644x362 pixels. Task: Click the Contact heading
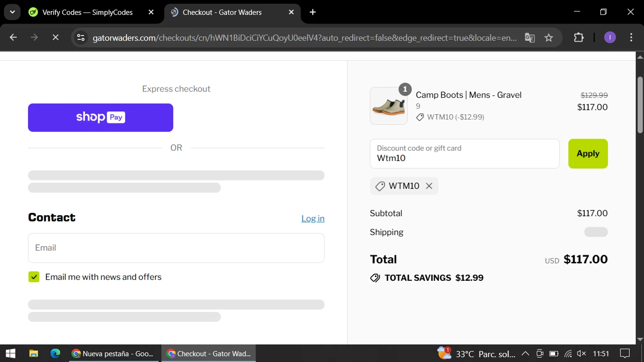(x=52, y=218)
